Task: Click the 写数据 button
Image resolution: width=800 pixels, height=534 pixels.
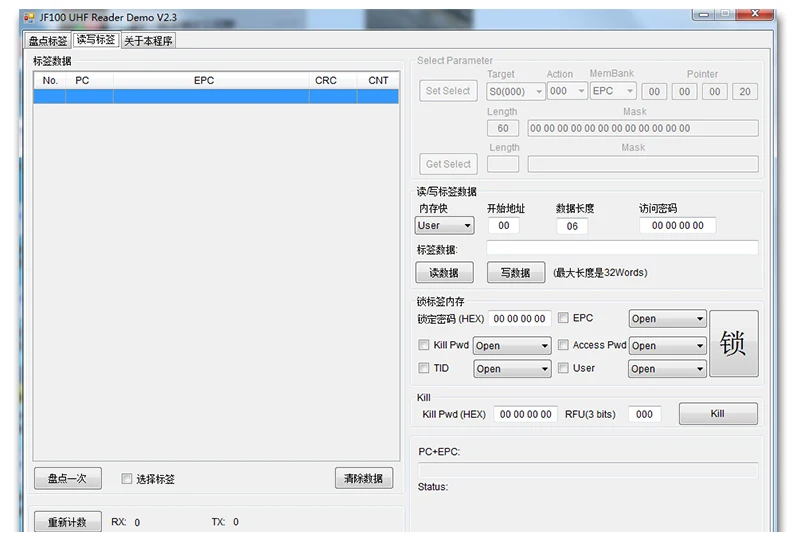Action: tap(515, 272)
